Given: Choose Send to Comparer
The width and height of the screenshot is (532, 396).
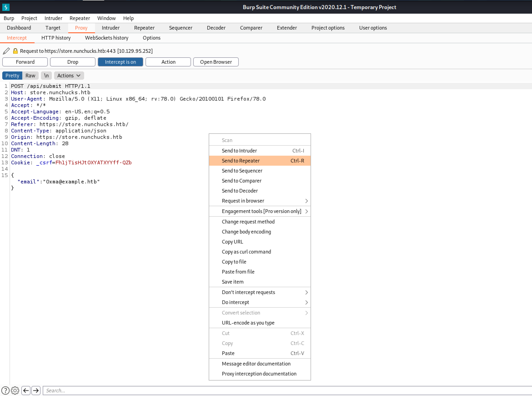Looking at the screenshot, I should tap(260, 181).
